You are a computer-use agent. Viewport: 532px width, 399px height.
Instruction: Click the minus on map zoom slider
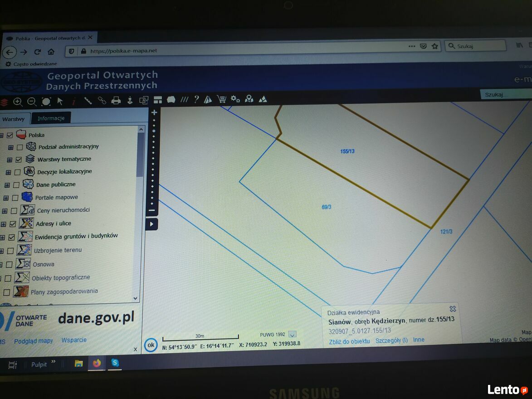tap(152, 210)
